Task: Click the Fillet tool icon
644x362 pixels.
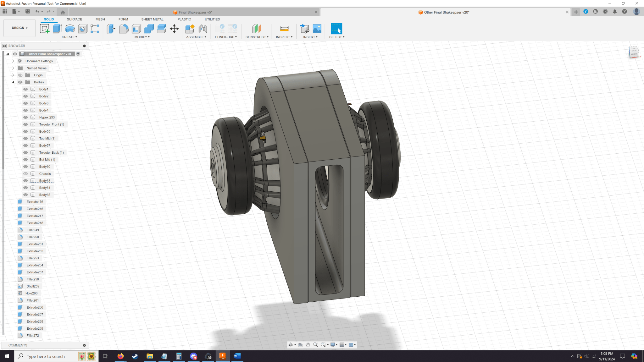Action: (124, 29)
